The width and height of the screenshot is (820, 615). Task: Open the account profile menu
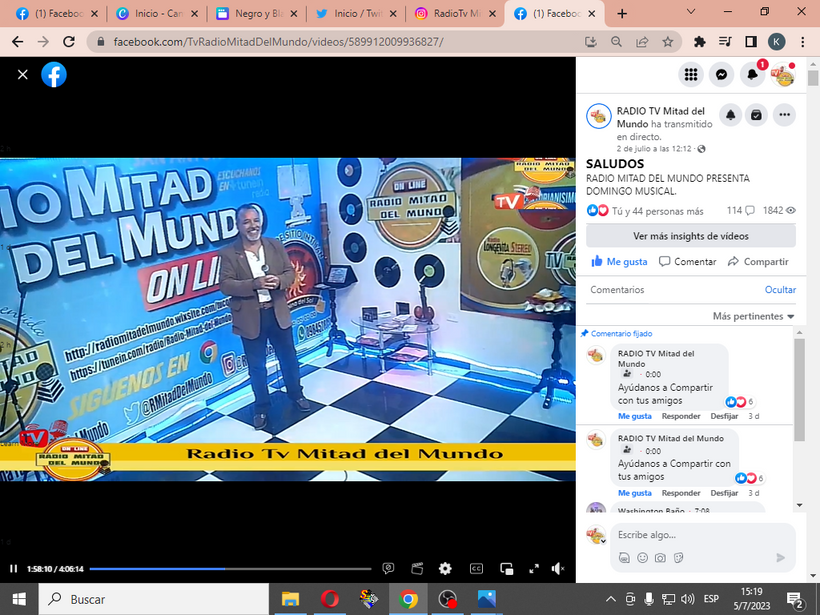coord(783,75)
